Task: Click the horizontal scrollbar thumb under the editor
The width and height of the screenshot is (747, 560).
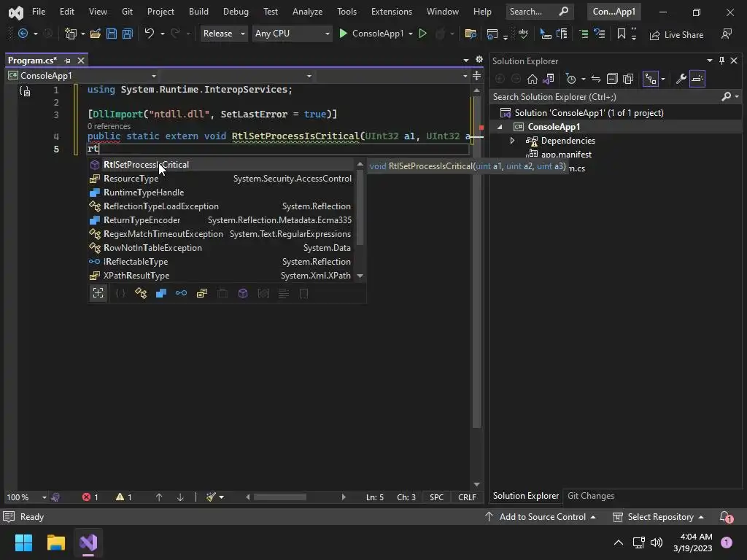Action: click(x=279, y=497)
